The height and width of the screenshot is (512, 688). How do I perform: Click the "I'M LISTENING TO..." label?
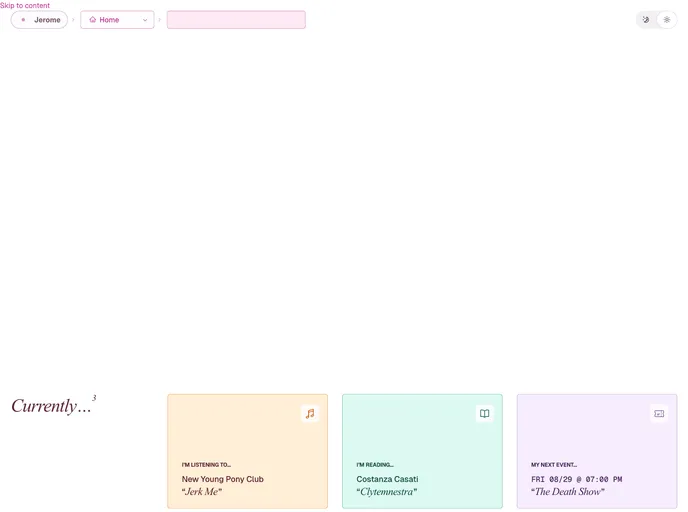click(x=206, y=465)
